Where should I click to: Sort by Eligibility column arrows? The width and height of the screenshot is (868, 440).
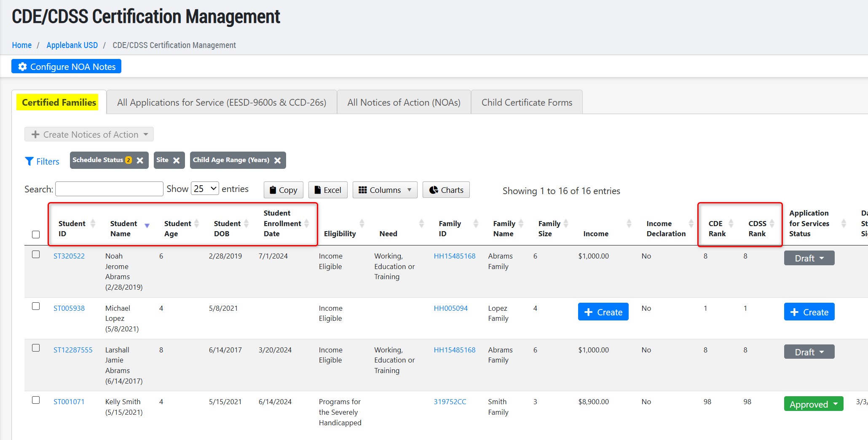[x=362, y=223]
